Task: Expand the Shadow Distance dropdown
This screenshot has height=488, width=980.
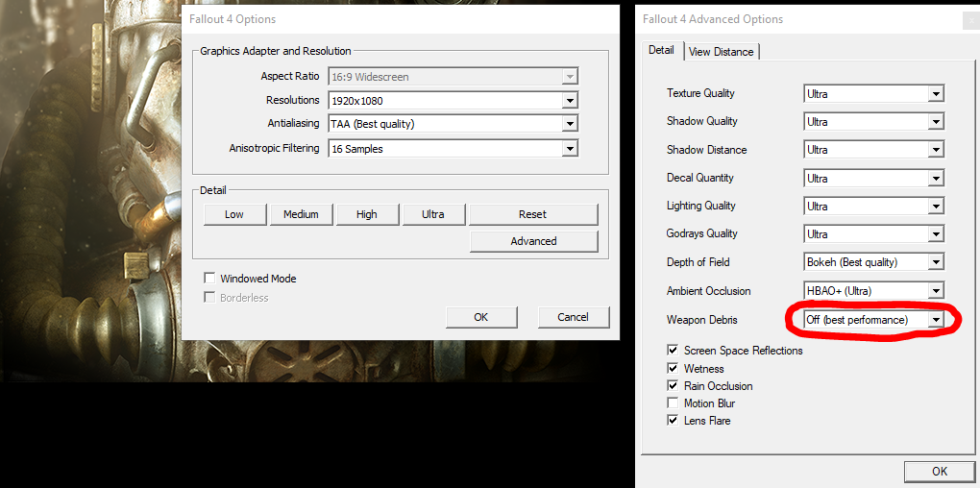Action: (873, 150)
